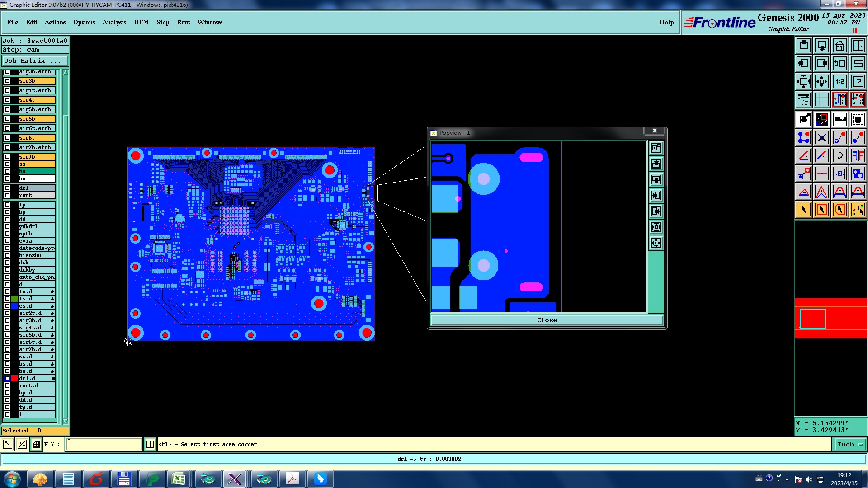Choose the net selection pointer icon
Image resolution: width=868 pixels, height=488 pixels.
(858, 210)
